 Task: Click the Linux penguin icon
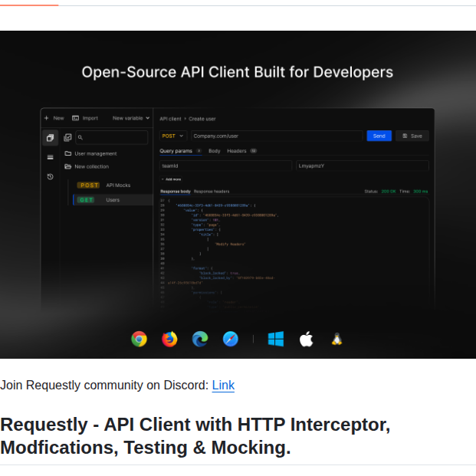click(x=336, y=339)
